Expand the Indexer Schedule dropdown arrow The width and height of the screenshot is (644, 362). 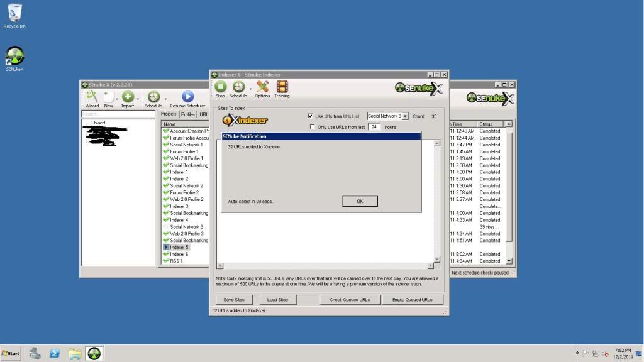[250, 89]
